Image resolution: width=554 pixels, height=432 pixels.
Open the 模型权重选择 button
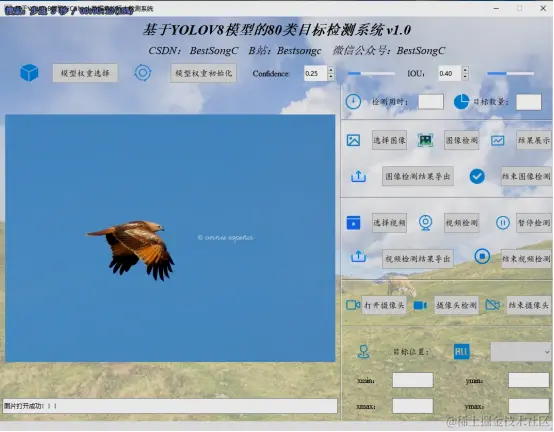pos(85,73)
